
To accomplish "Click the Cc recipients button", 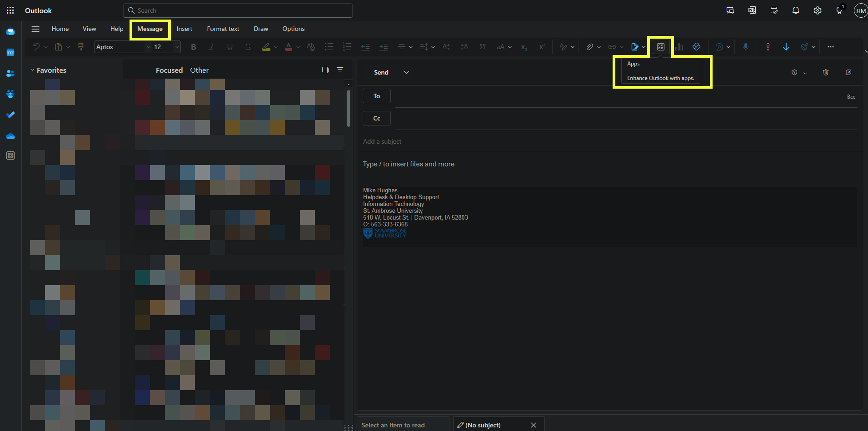I will click(x=377, y=118).
